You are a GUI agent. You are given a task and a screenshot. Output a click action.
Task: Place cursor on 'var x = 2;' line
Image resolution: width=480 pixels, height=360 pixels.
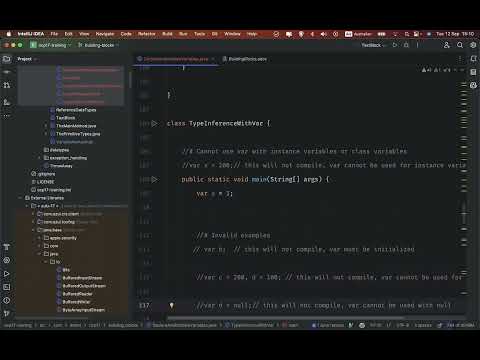pos(215,194)
